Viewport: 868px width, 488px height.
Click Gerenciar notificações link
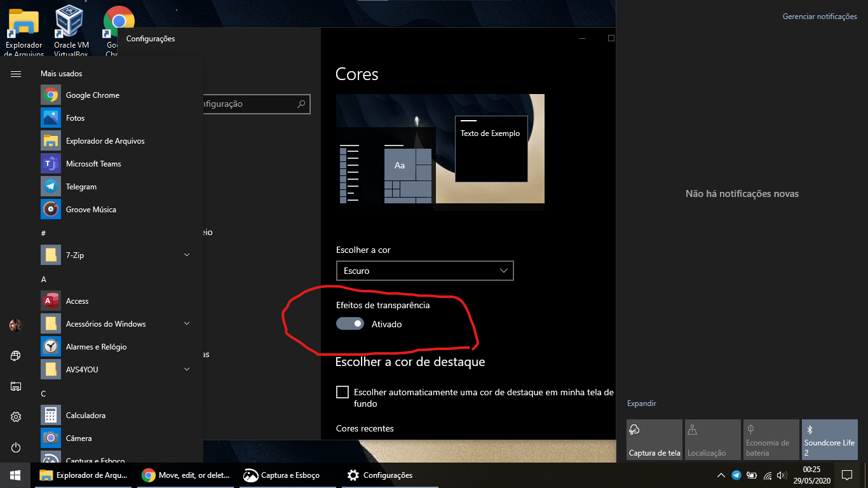pyautogui.click(x=820, y=17)
